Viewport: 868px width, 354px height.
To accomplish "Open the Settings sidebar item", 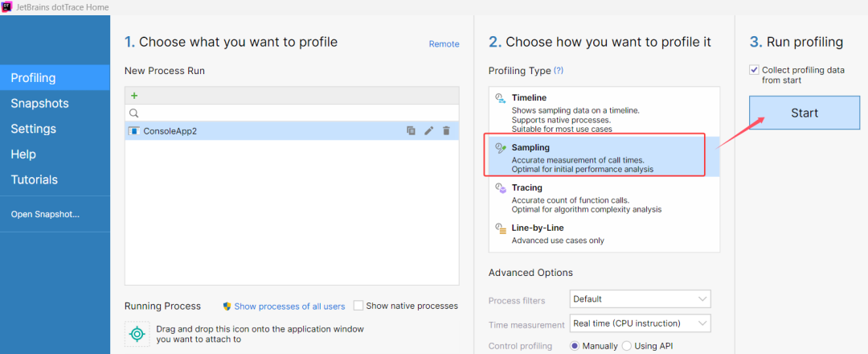I will click(x=33, y=129).
